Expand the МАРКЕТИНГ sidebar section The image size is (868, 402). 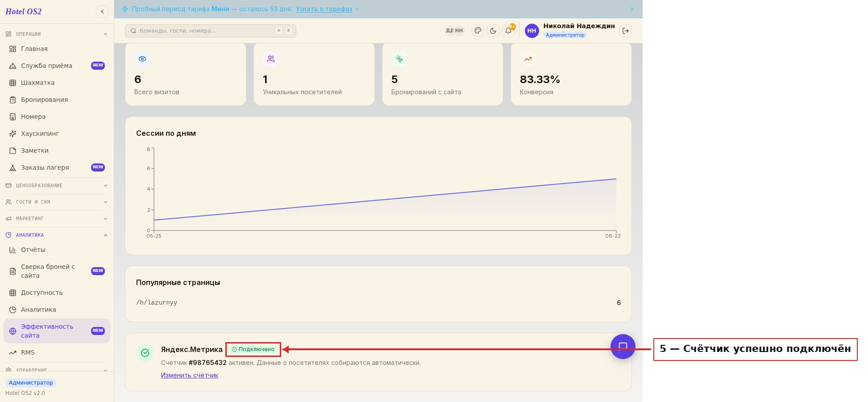56,218
